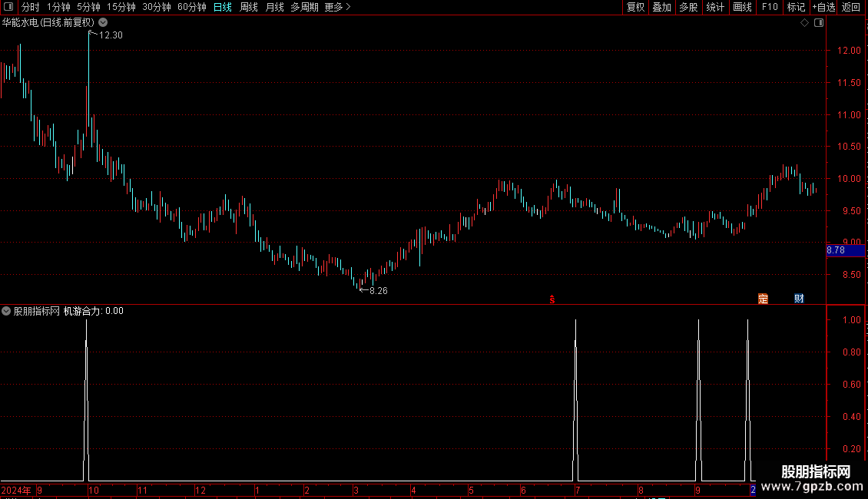
Task: Open the 画线 drawing tools
Action: 742,7
